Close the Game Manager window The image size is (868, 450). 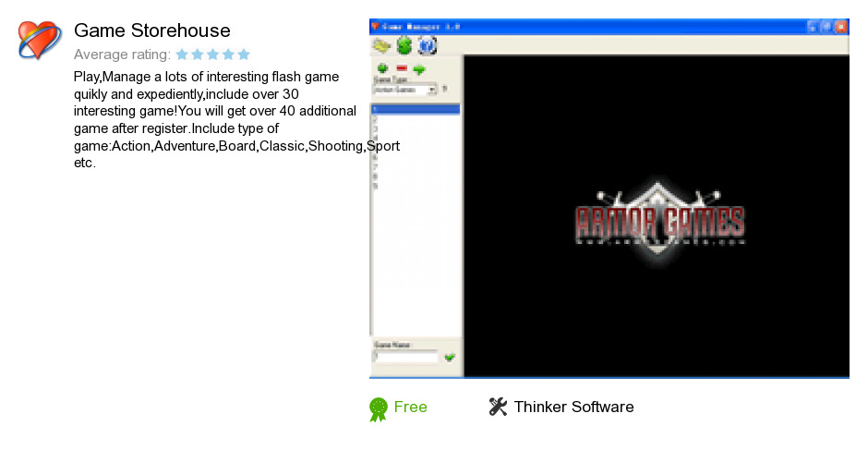pyautogui.click(x=841, y=27)
